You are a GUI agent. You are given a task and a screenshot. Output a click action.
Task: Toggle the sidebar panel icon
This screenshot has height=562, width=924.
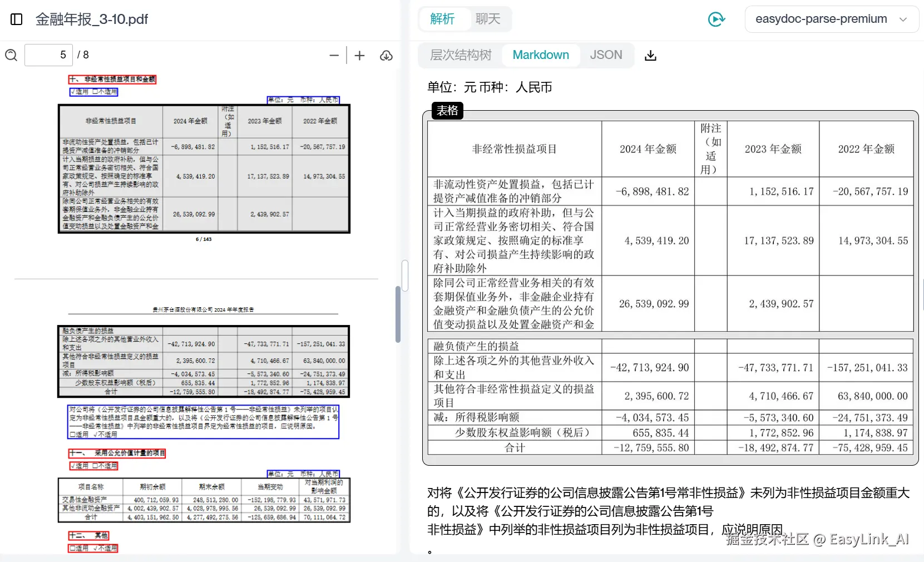point(17,19)
